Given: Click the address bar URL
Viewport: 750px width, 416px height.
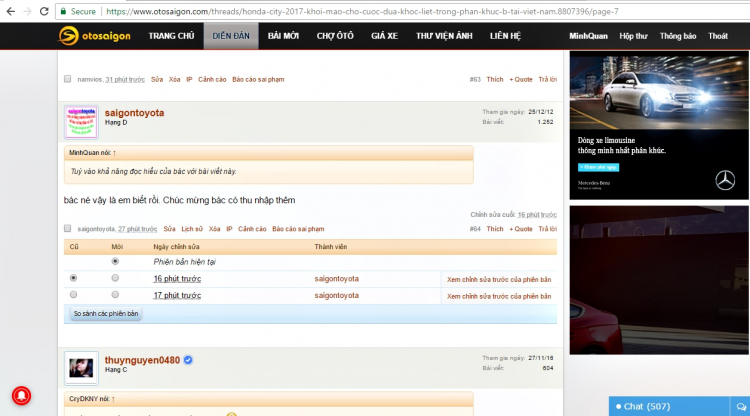Looking at the screenshot, I should (x=362, y=11).
